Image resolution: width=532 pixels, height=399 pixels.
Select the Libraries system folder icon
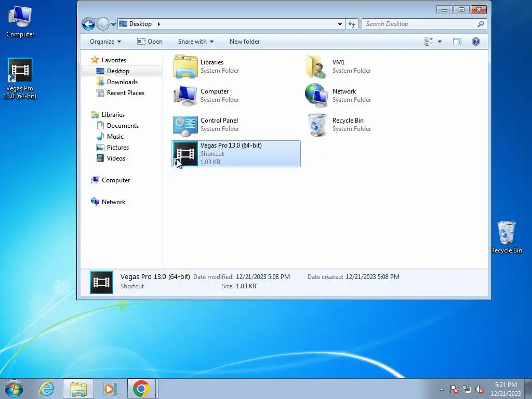point(185,66)
